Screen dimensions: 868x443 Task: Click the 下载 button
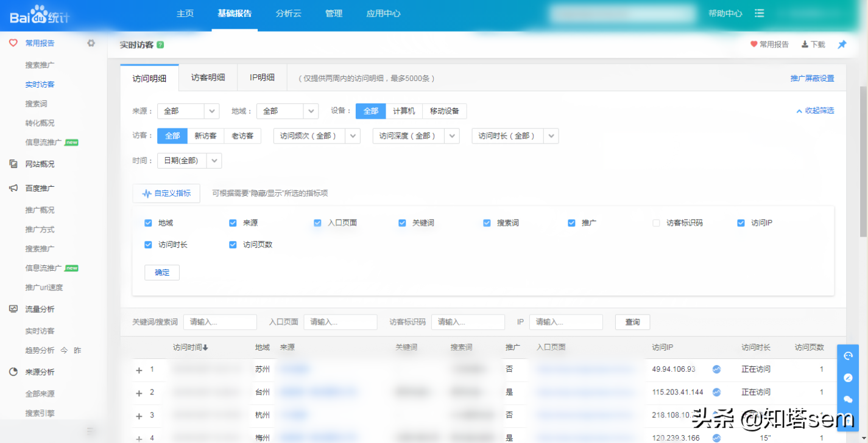pos(813,44)
